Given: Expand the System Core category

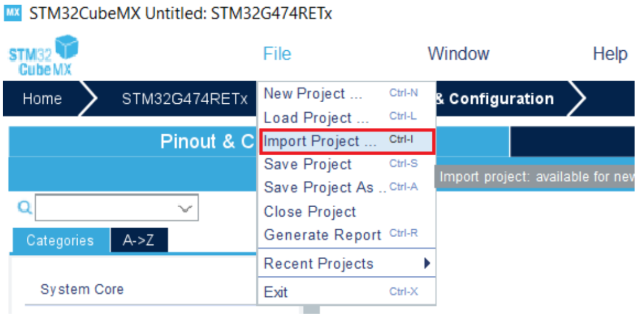Looking at the screenshot, I should [82, 290].
